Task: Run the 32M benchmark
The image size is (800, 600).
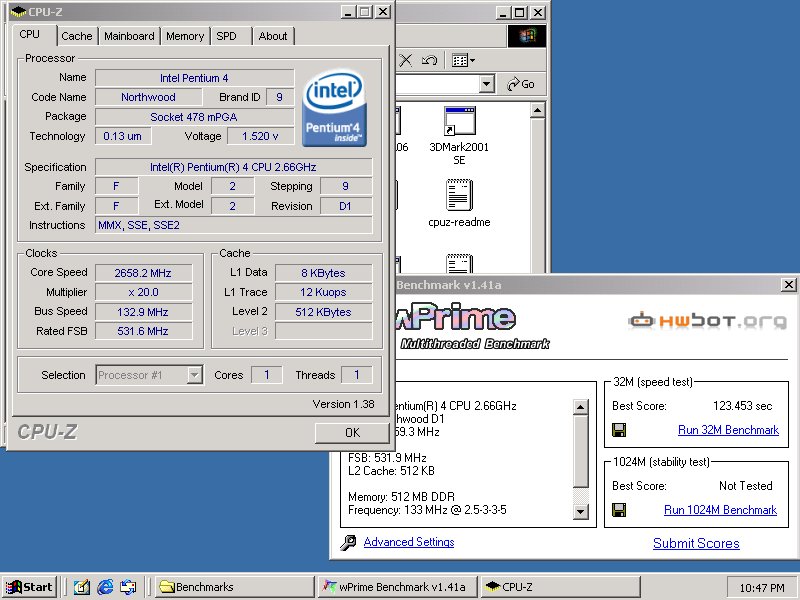Action: 728,430
